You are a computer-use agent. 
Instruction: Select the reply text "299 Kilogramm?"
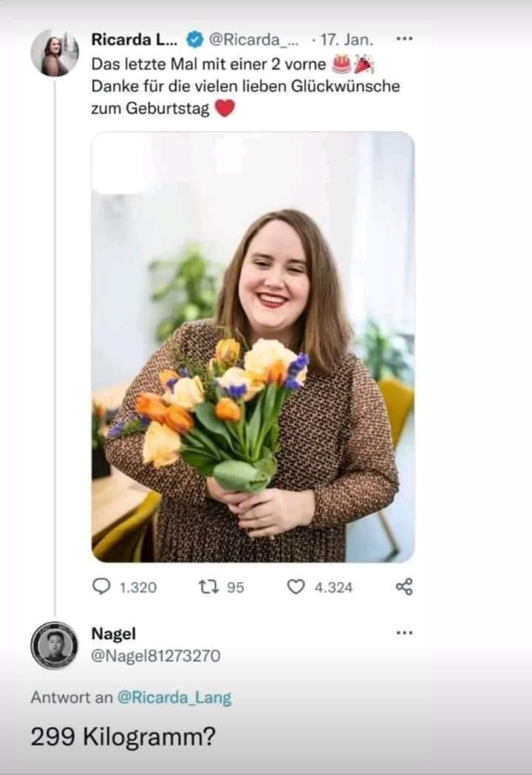(123, 737)
